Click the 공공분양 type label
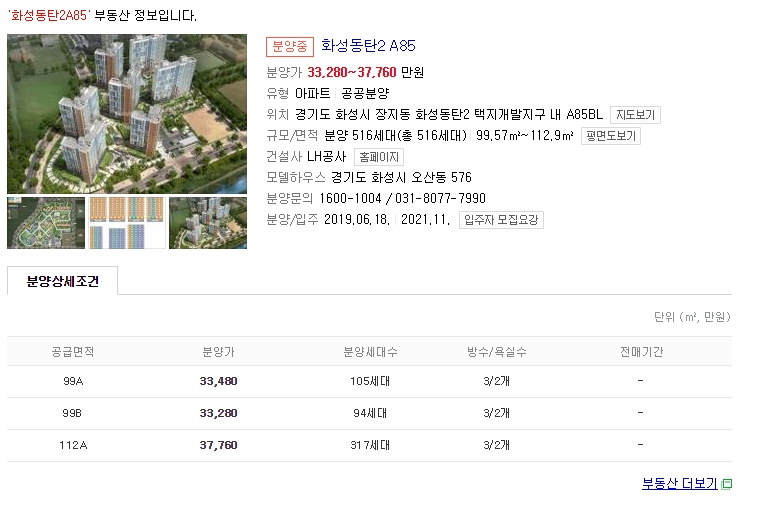Viewport: 766px width, 509px height. tap(365, 93)
